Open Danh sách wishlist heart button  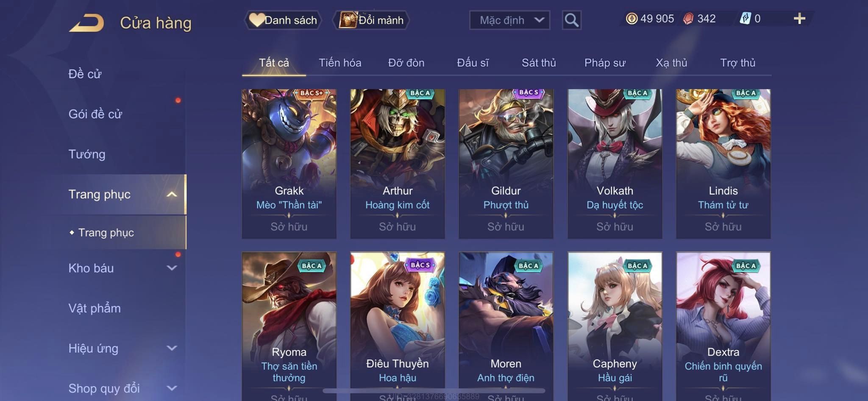tap(283, 20)
